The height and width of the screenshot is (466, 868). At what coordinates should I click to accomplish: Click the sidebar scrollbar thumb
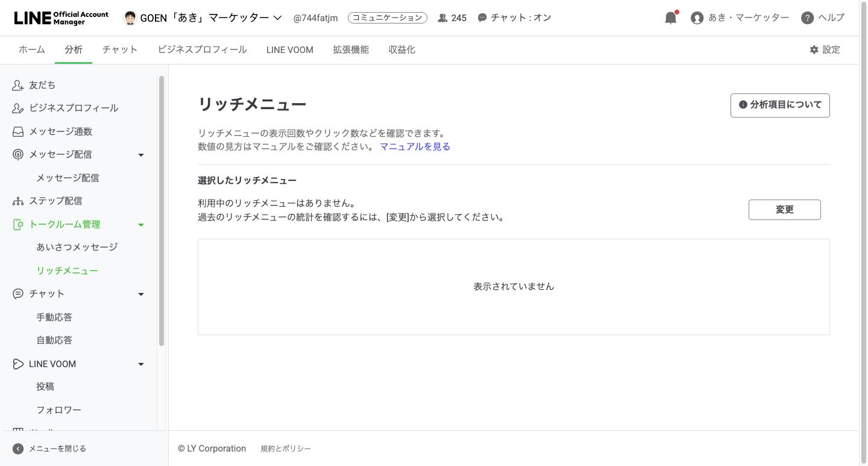click(162, 211)
